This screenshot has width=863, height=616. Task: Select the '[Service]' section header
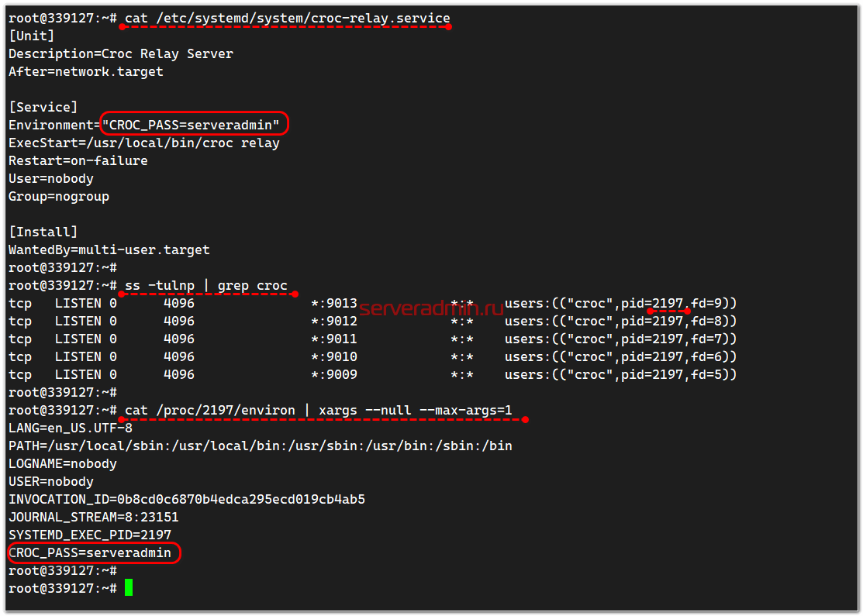[x=43, y=107]
